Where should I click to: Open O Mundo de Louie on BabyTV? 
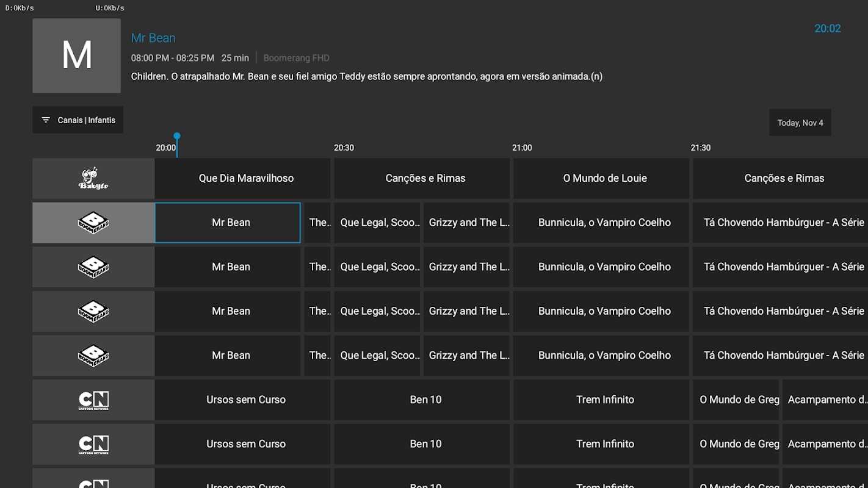pos(604,178)
